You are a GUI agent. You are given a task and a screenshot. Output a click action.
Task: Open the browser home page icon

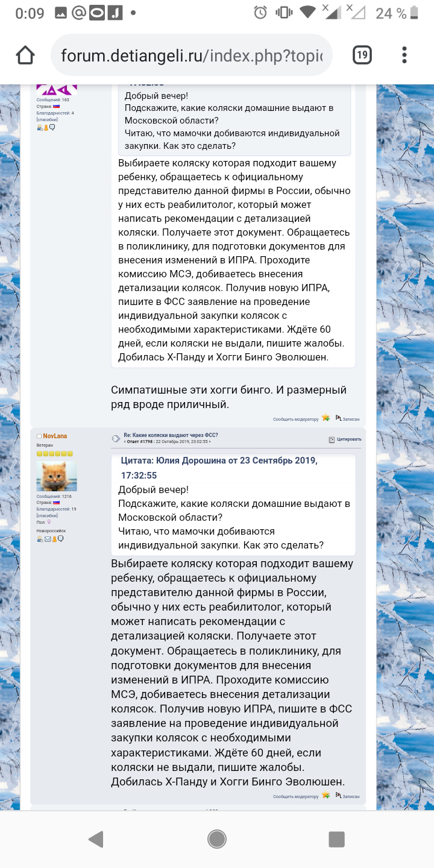pyautogui.click(x=25, y=55)
